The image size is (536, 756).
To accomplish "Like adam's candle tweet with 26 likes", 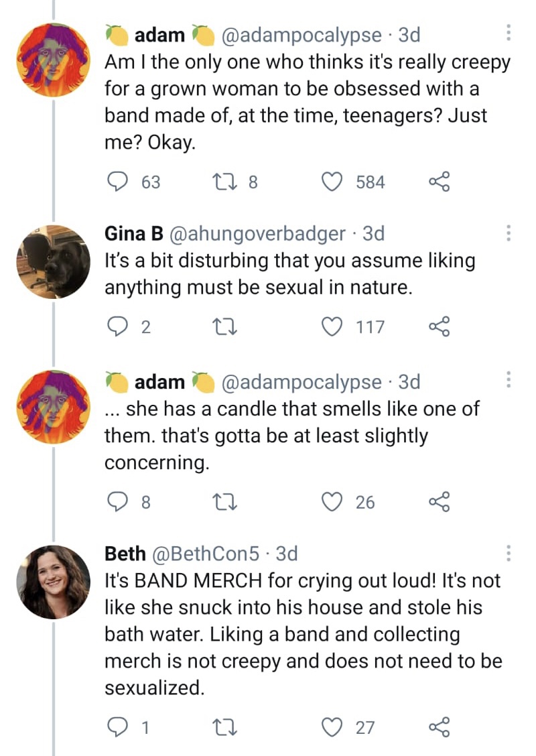I will pyautogui.click(x=332, y=502).
